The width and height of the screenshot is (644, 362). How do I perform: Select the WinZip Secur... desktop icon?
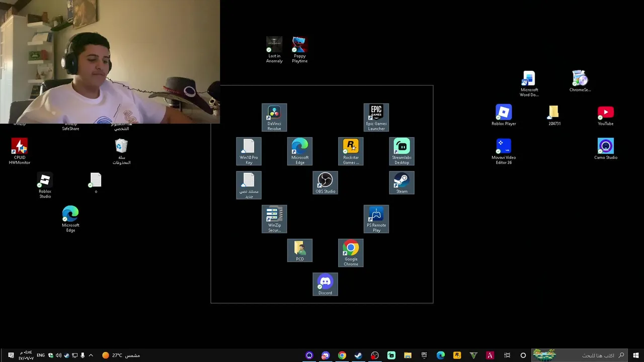(274, 219)
